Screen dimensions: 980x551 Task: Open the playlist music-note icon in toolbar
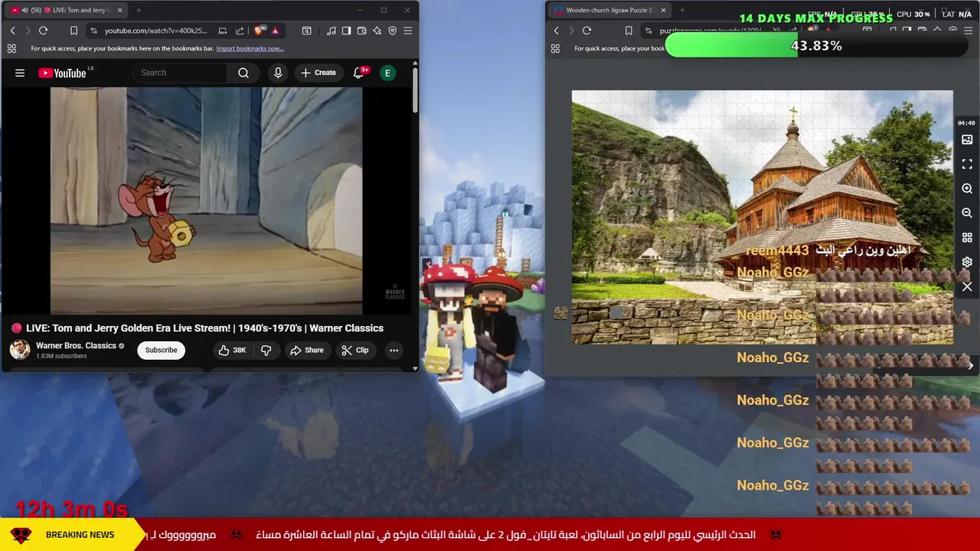point(331,31)
